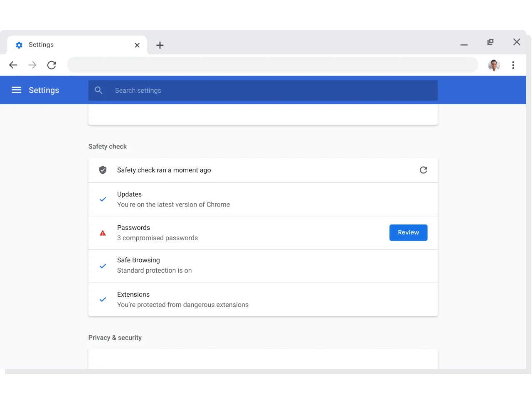Click the red warning icon beside Passwords
This screenshot has width=532, height=399.
click(x=103, y=233)
